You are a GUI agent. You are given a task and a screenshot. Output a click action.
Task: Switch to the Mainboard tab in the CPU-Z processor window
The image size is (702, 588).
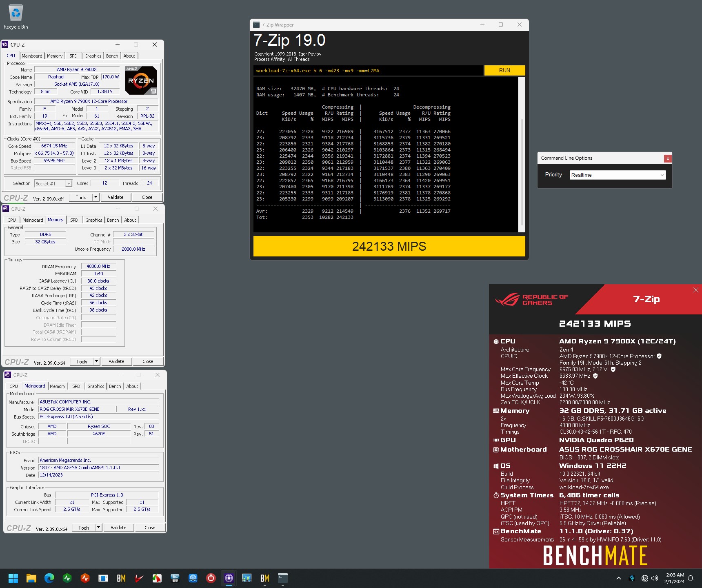(32, 56)
